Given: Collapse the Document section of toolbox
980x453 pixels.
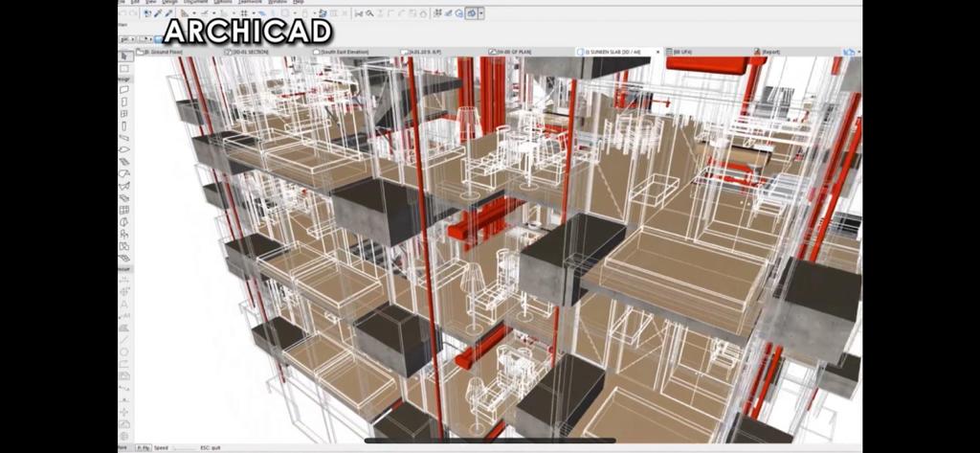Looking at the screenshot, I should point(123,268).
